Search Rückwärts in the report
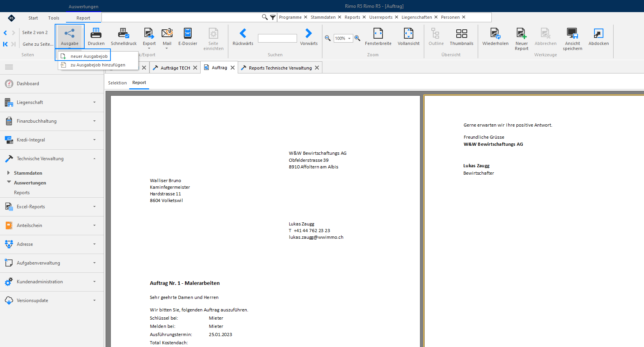The height and width of the screenshot is (347, 644). 243,37
